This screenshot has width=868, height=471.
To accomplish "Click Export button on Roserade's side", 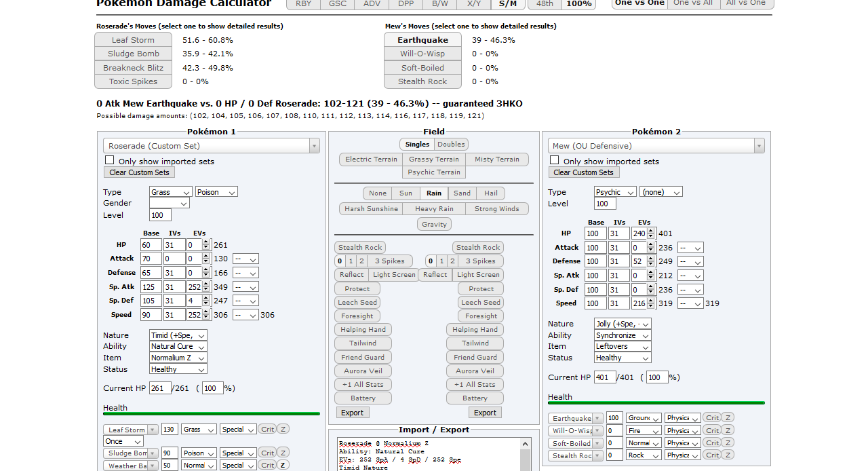I will pyautogui.click(x=352, y=413).
